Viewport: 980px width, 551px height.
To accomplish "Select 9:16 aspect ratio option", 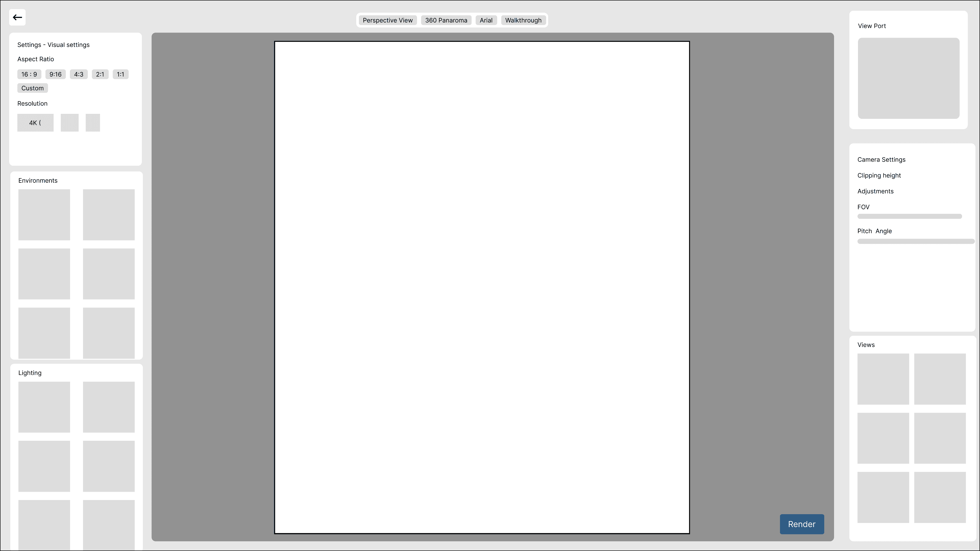I will [x=55, y=75].
